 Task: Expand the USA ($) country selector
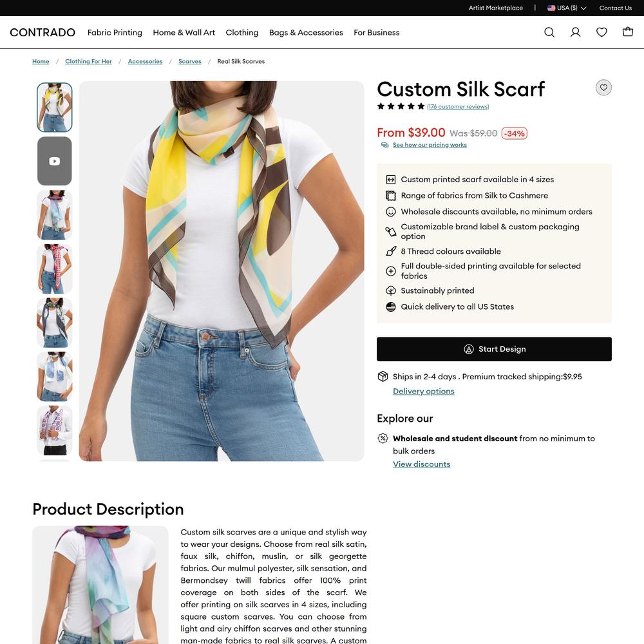[x=567, y=8]
